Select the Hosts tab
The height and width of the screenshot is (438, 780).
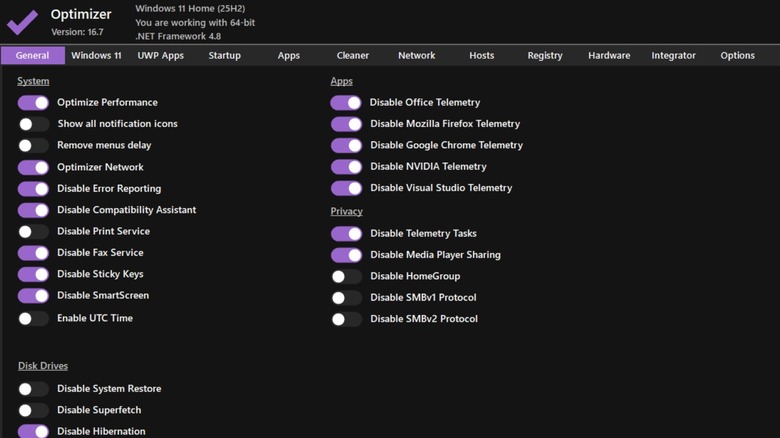coord(482,55)
